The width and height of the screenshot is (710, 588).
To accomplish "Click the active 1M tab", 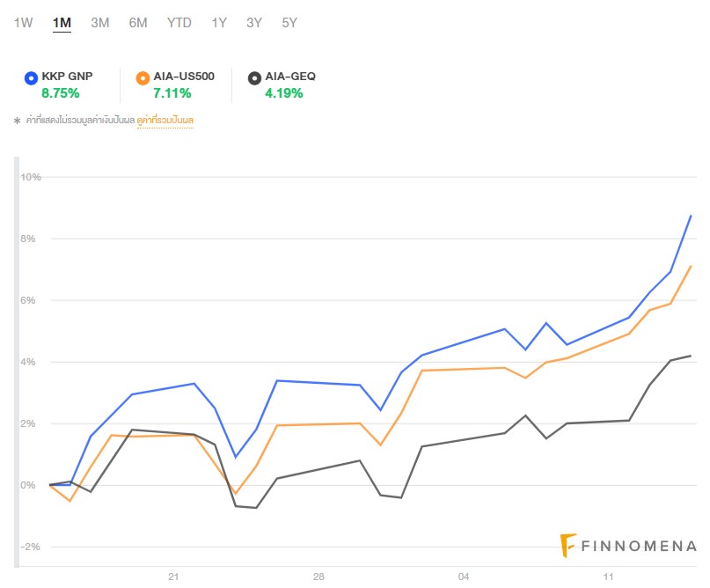I will tap(62, 23).
